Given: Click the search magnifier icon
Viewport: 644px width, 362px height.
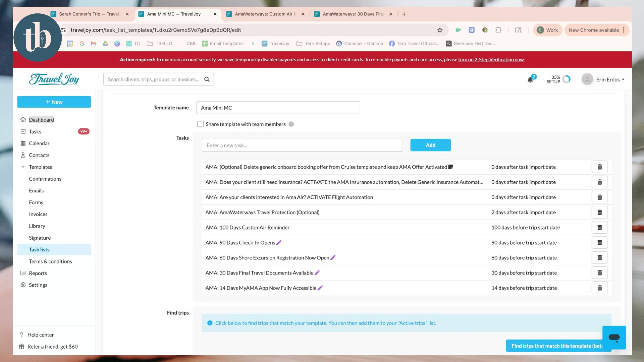Looking at the screenshot, I should point(207,79).
